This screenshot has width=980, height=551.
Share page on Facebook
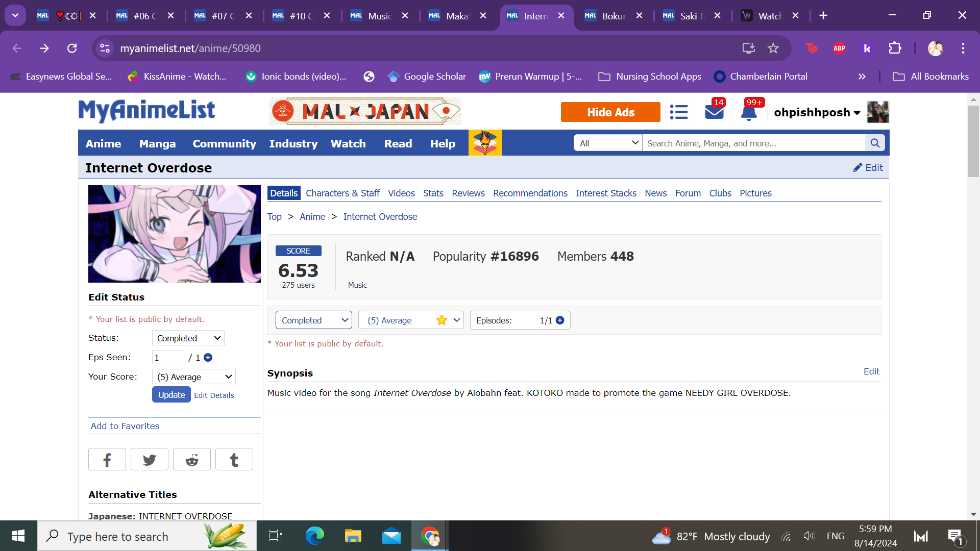[x=107, y=460]
